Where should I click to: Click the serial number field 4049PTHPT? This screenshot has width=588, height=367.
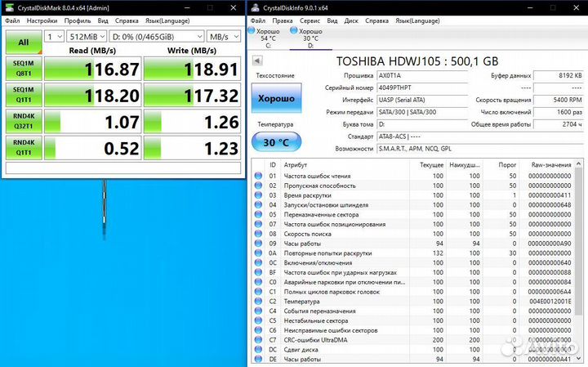(x=422, y=87)
